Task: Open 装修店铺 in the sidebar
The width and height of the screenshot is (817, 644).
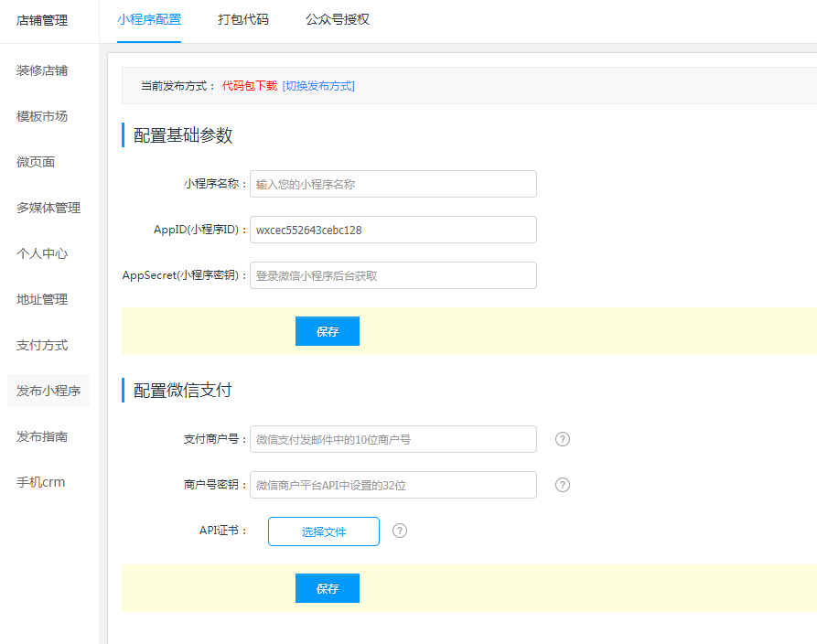Action: point(42,70)
